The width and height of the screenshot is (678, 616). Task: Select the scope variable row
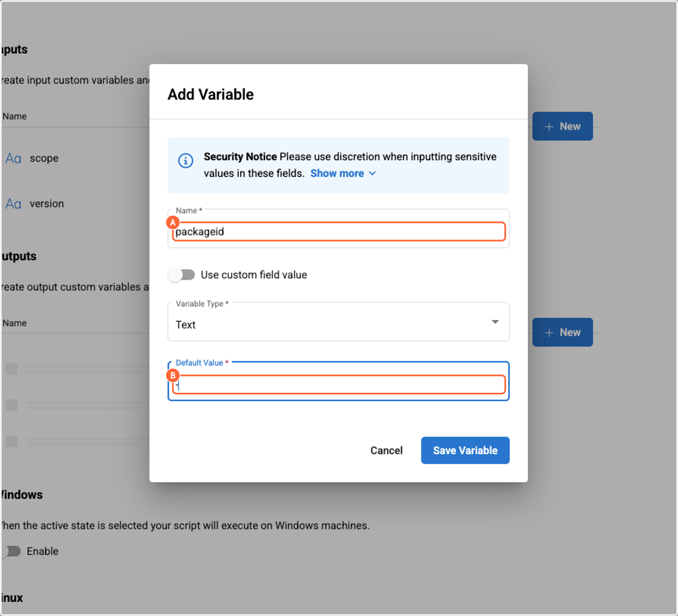pos(76,158)
